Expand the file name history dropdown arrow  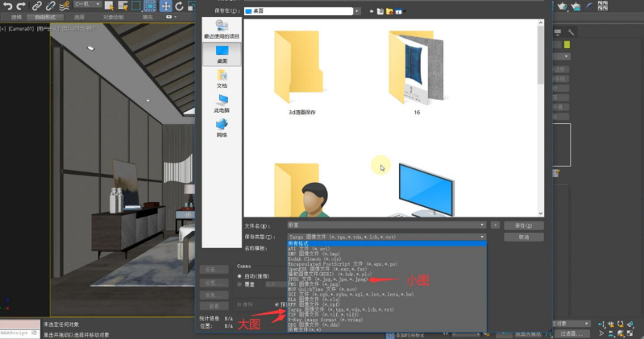pyautogui.click(x=482, y=225)
